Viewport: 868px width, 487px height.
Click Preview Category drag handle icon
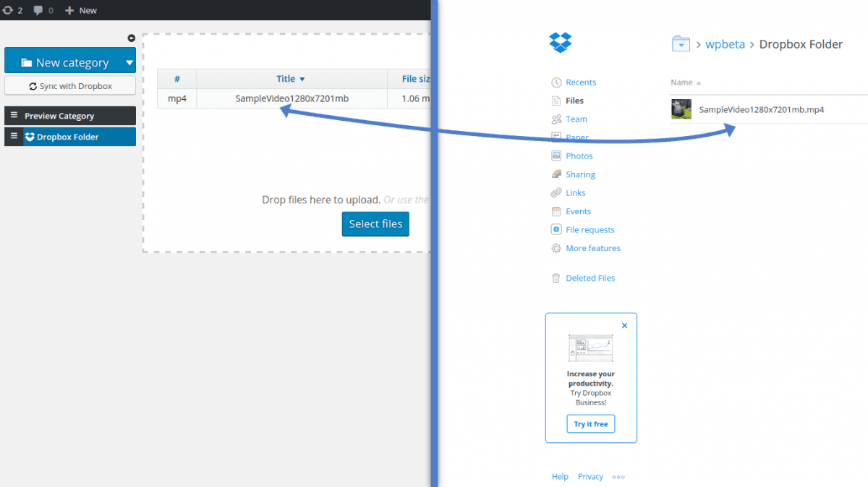(14, 116)
